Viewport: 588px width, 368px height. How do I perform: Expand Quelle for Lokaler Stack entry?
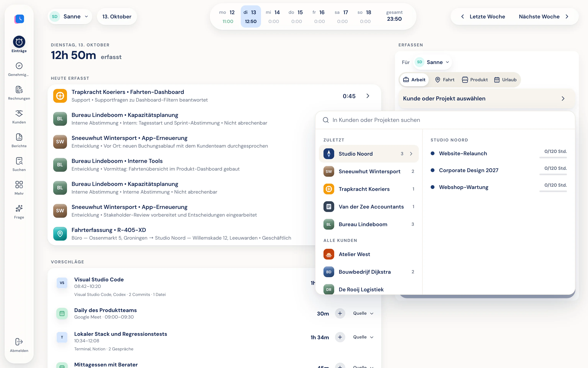363,337
